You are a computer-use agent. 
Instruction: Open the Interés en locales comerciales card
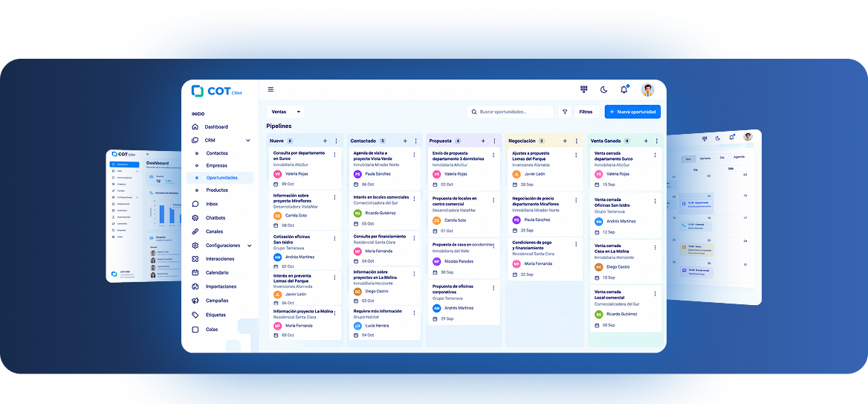point(385,210)
